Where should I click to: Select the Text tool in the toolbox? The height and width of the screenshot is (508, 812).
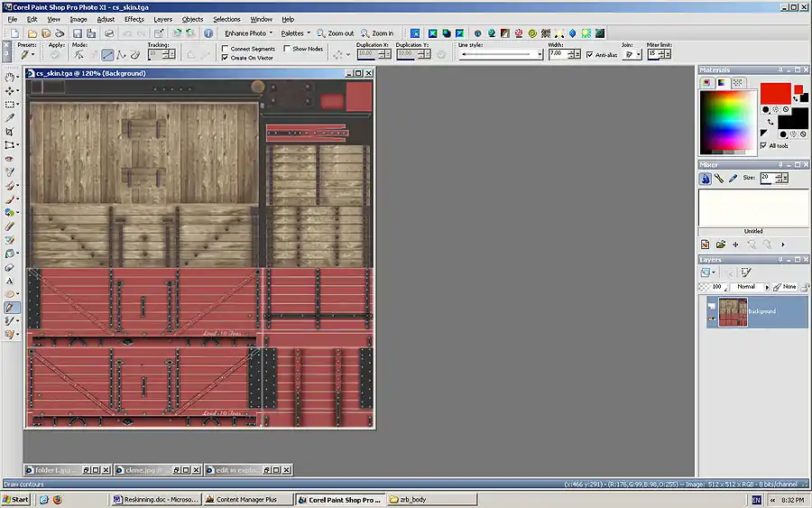[x=11, y=281]
